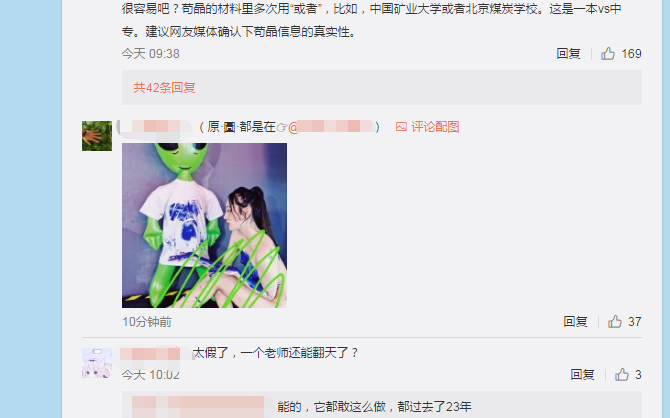Like the comment with 169 likes
The image size is (670, 418).
pyautogui.click(x=608, y=53)
